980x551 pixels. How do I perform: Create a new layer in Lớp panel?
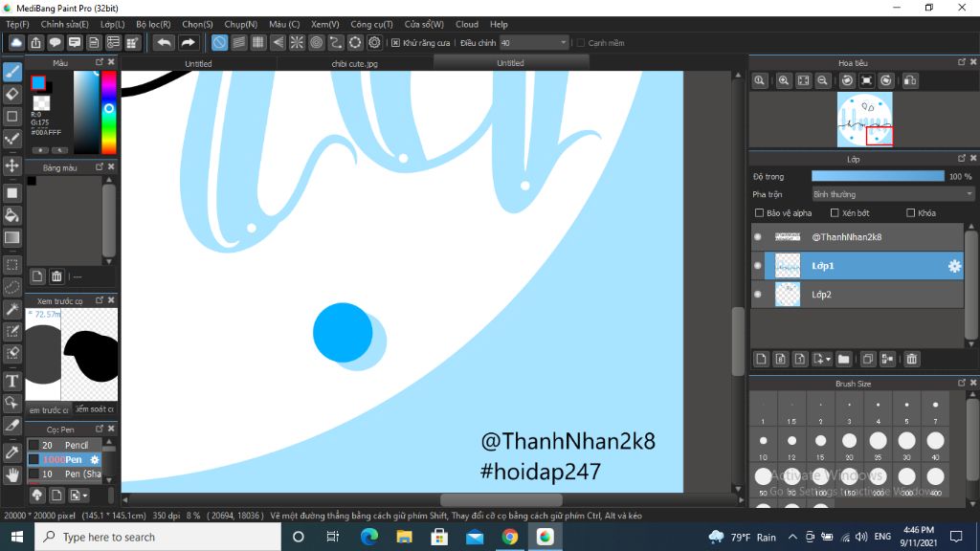pos(761,360)
